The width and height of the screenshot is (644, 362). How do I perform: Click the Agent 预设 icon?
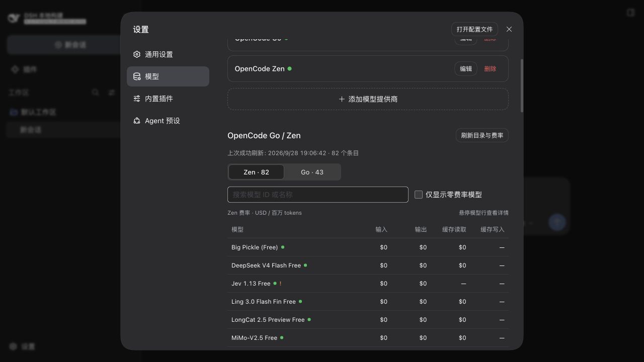(x=137, y=121)
